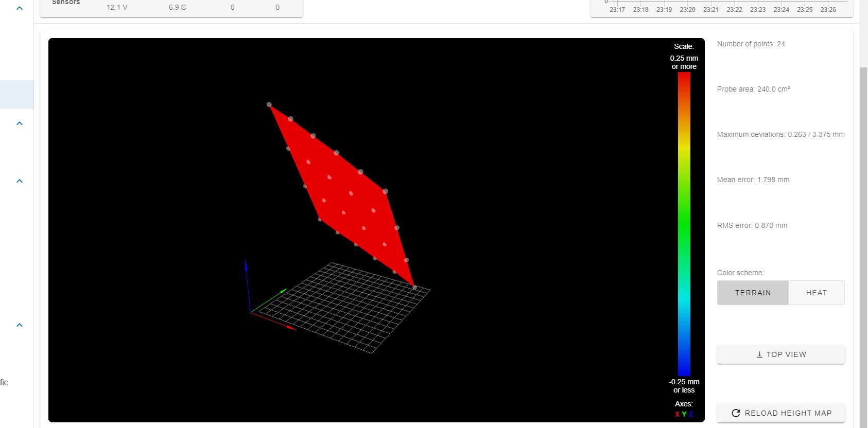Click the 'Number of points: 24' text
The width and height of the screenshot is (868, 428).
(x=751, y=44)
